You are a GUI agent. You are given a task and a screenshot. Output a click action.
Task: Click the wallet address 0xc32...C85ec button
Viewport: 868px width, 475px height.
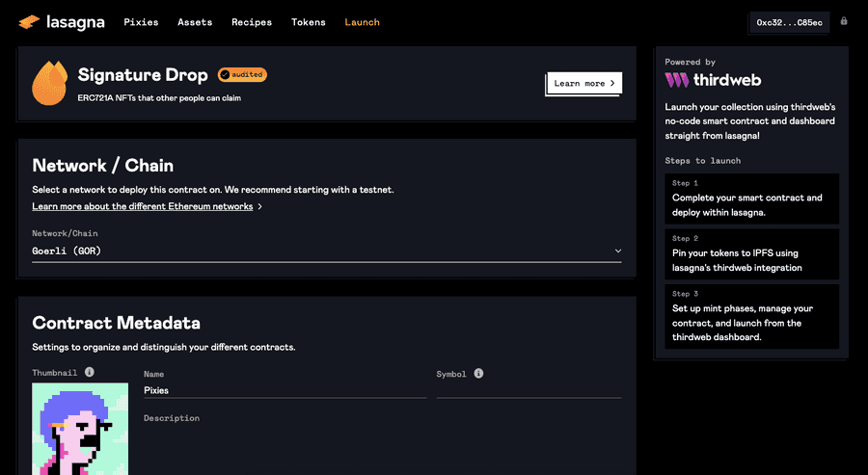789,23
